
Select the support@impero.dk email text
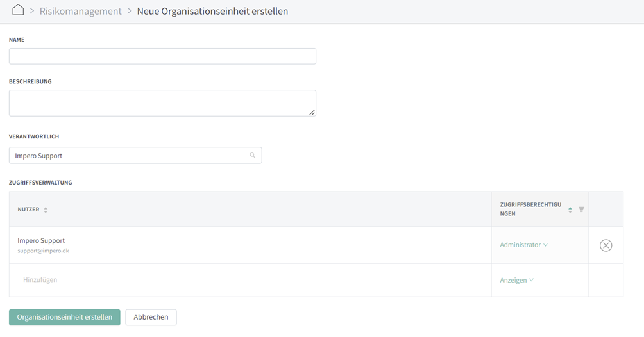pos(43,251)
